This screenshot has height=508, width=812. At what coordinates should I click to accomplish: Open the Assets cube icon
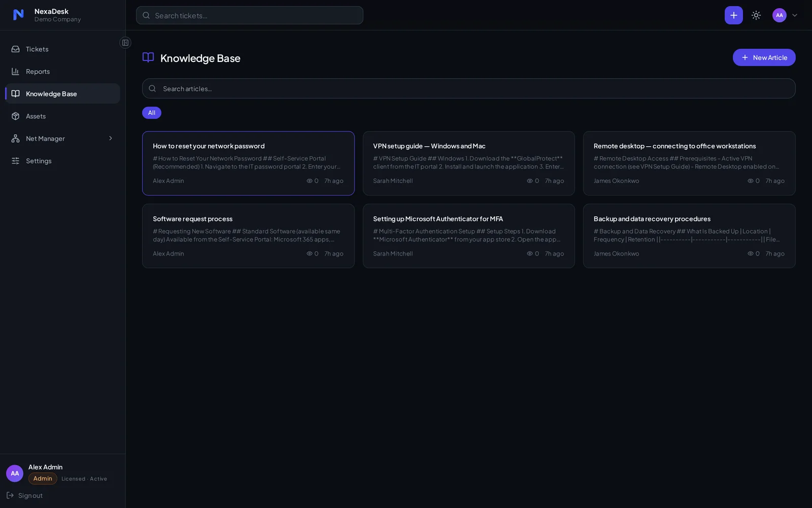[16, 116]
